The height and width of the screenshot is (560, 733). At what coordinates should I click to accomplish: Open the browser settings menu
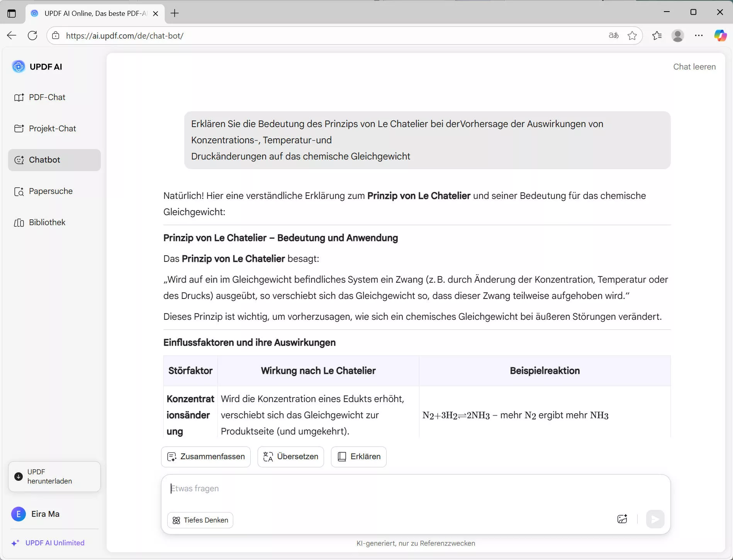point(699,36)
